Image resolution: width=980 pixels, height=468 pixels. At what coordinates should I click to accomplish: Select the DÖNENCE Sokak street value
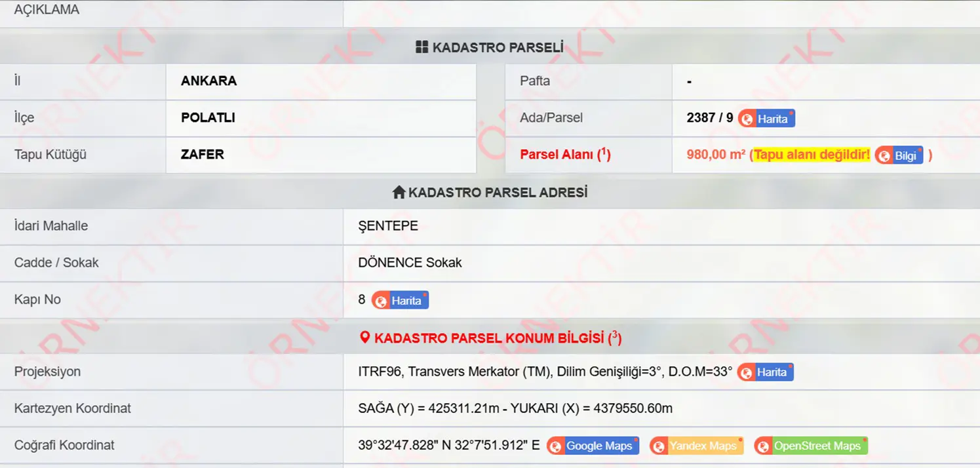[x=410, y=263]
